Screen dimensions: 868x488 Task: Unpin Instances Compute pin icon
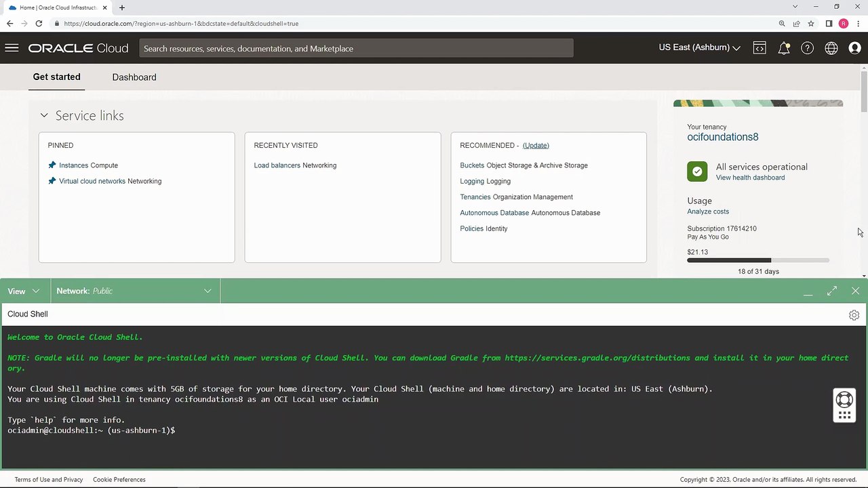(x=52, y=165)
